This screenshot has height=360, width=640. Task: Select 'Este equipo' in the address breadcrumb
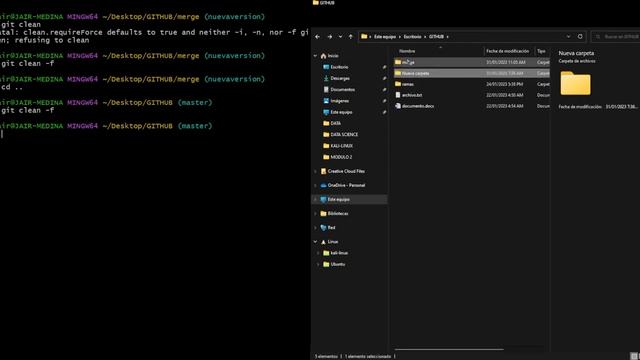coord(385,37)
